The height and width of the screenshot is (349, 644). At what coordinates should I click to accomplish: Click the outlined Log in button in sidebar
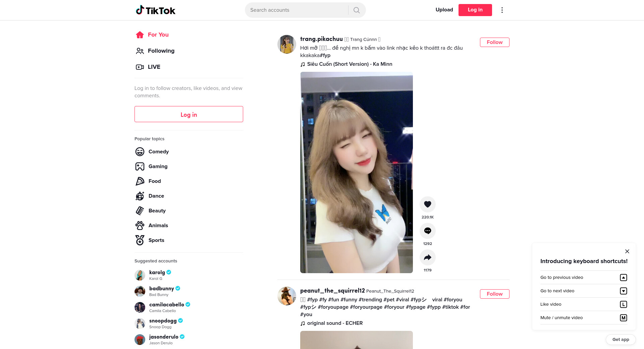[189, 114]
